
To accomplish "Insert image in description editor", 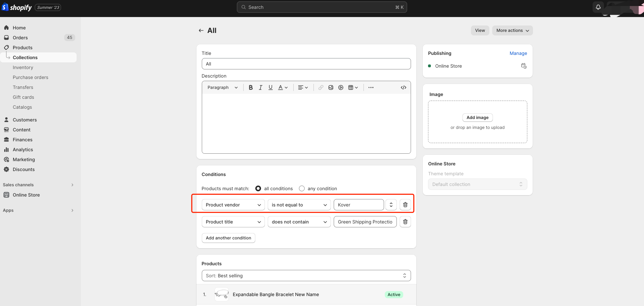I will tap(331, 87).
